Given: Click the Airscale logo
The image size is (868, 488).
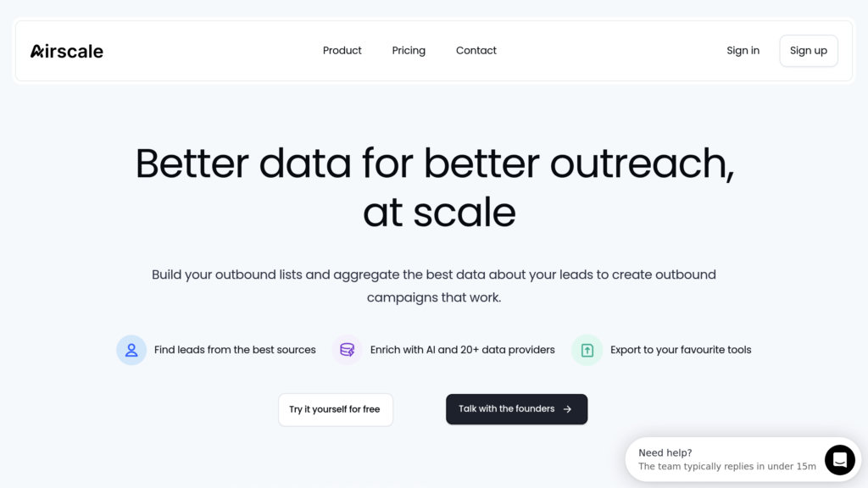Looking at the screenshot, I should (x=67, y=51).
